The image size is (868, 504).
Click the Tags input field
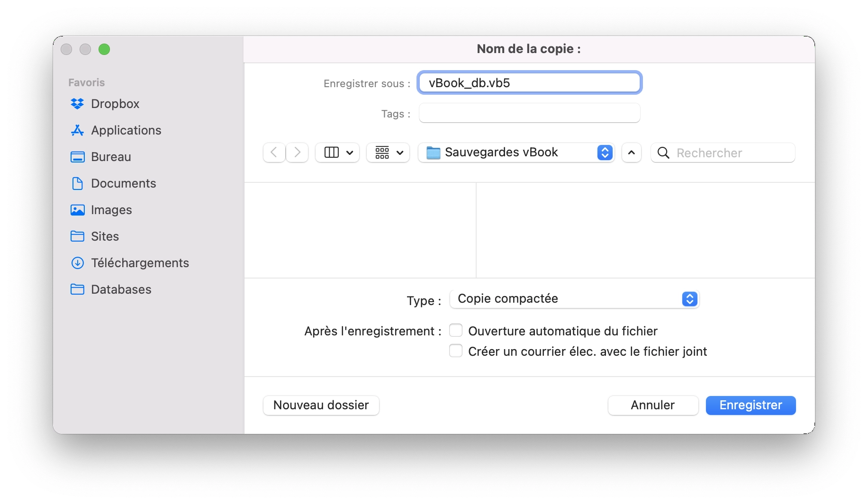coord(529,114)
